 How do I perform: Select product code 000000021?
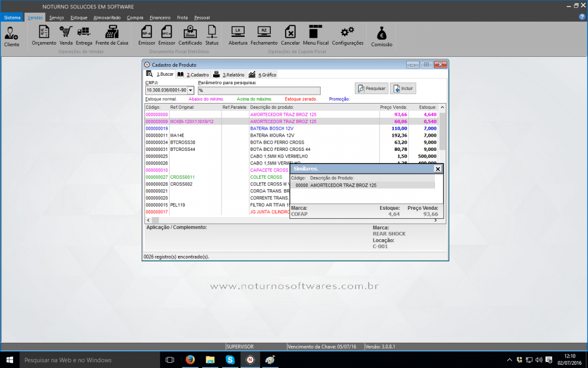[x=157, y=191]
